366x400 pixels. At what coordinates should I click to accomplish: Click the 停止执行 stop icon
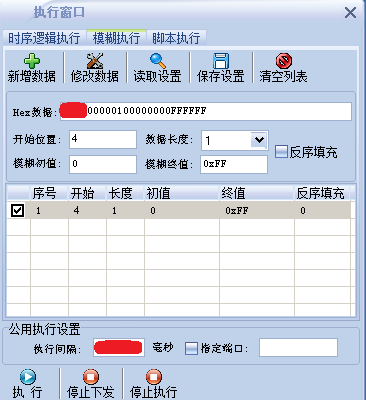pyautogui.click(x=154, y=377)
